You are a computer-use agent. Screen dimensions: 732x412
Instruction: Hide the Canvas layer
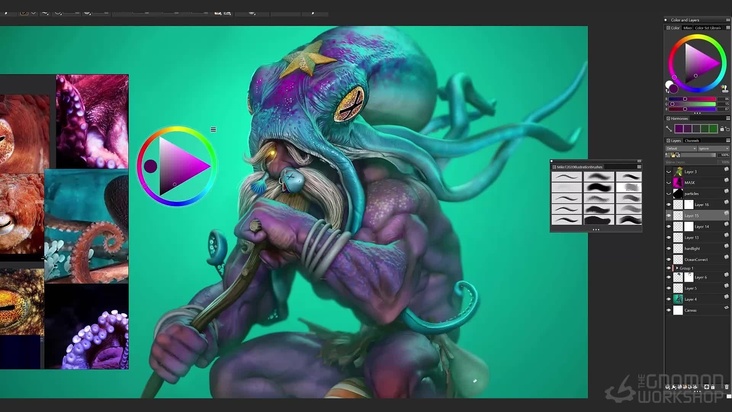[669, 310]
